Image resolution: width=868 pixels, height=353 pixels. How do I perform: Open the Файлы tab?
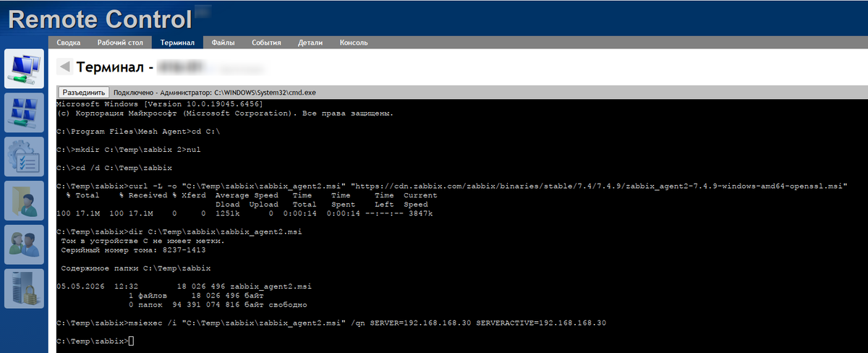click(223, 43)
